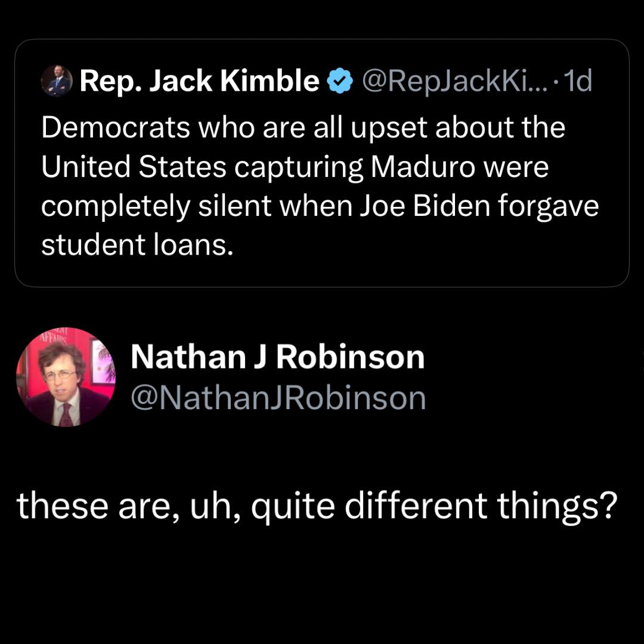Image resolution: width=644 pixels, height=644 pixels.
Task: Select the Nathan J Robinson display name
Action: coord(277,357)
